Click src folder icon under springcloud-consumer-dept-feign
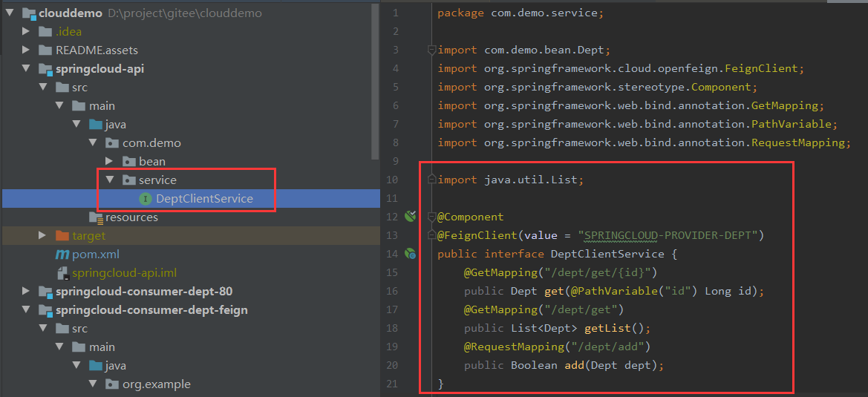The height and width of the screenshot is (397, 868). tap(62, 329)
